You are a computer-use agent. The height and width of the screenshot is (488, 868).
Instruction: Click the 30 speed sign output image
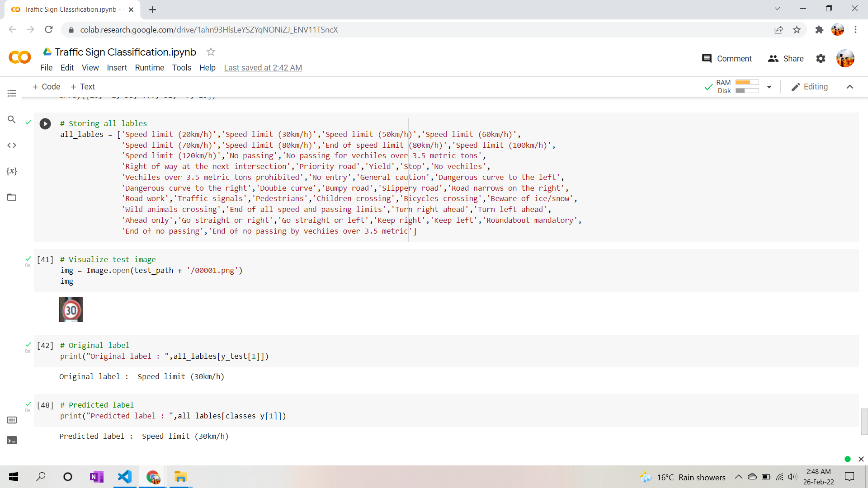pyautogui.click(x=71, y=310)
